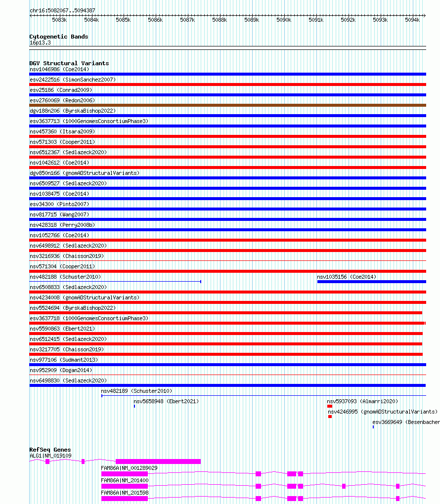
Task: Select esv3637713 (1000GenomesConsortiumPhase3) label
Action: coord(89,121)
